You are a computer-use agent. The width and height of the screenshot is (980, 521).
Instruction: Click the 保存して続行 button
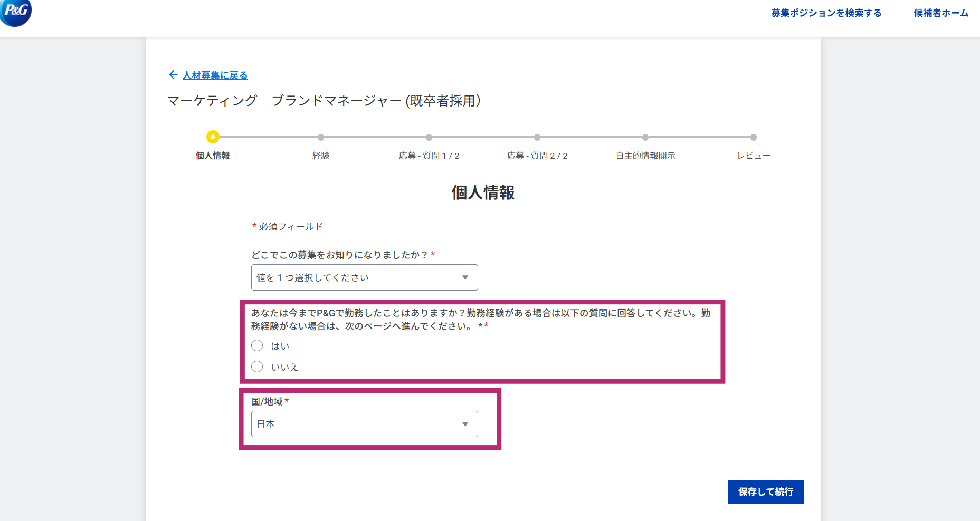(x=766, y=492)
